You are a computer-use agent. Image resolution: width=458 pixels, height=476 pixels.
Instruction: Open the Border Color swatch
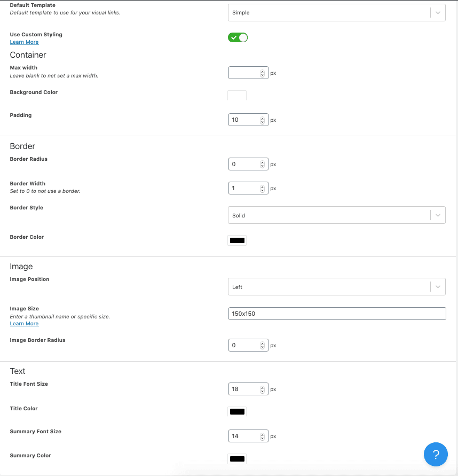(237, 240)
